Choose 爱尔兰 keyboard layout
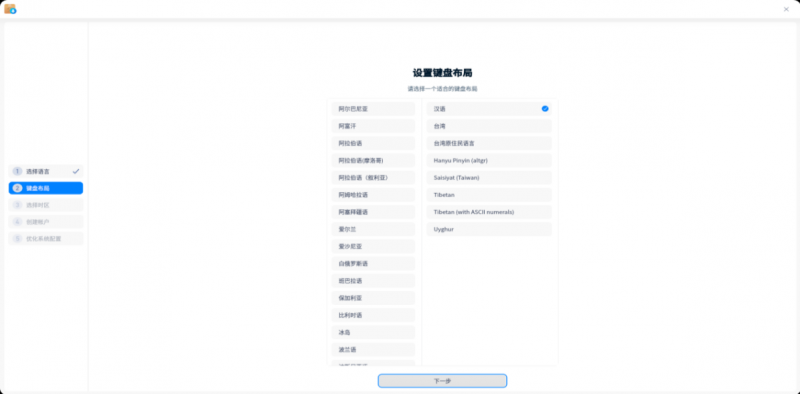This screenshot has height=394, width=800. (373, 229)
